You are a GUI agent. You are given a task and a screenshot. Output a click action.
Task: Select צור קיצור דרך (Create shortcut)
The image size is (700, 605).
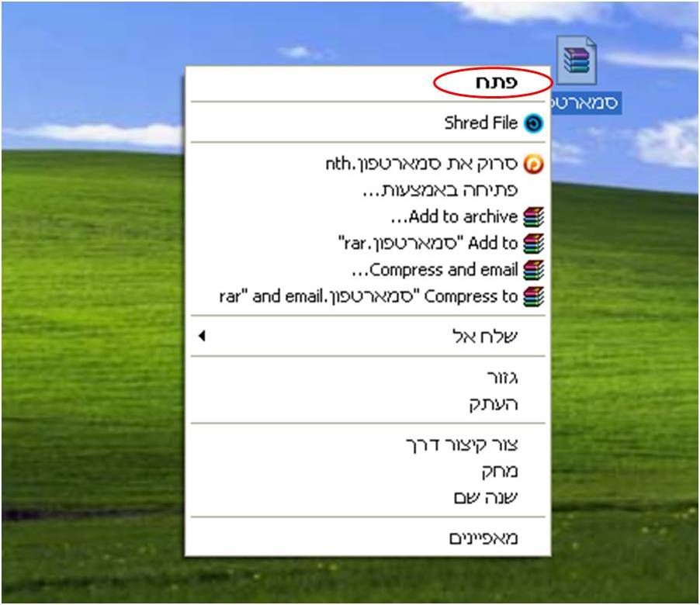click(x=369, y=444)
